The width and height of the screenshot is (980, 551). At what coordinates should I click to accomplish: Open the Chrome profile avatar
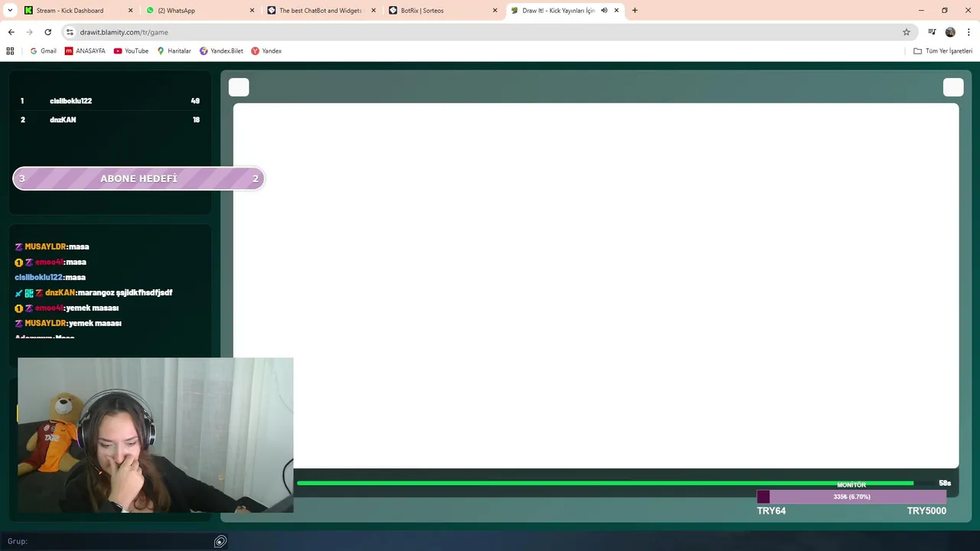(x=950, y=32)
